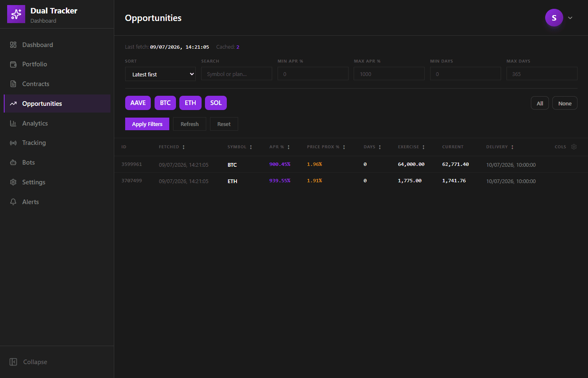Screen dimensions: 588x378
Task: Go to Dashboard in sidebar menu
Action: (57, 45)
